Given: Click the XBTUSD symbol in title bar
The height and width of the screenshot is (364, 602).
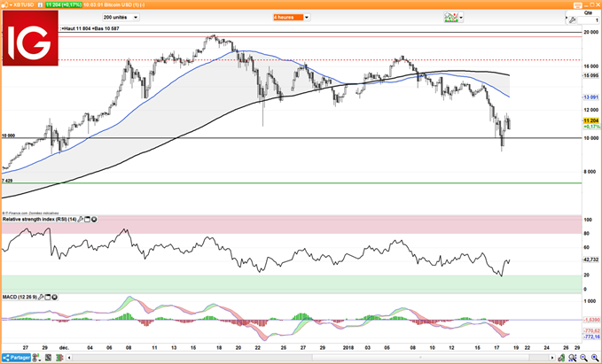Looking at the screenshot, I should coord(23,5).
